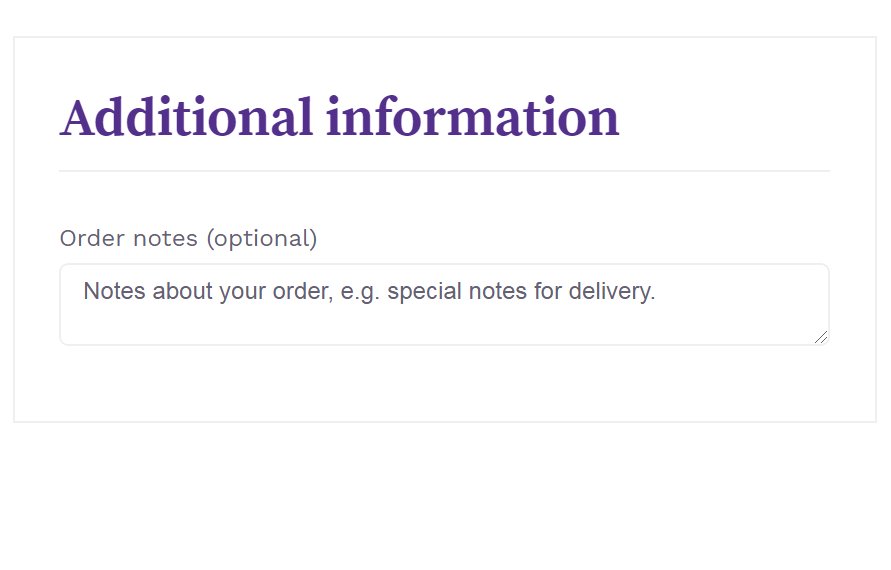The height and width of the screenshot is (570, 891).
Task: Click "e.g." inside the notes placeholder
Action: (360, 292)
